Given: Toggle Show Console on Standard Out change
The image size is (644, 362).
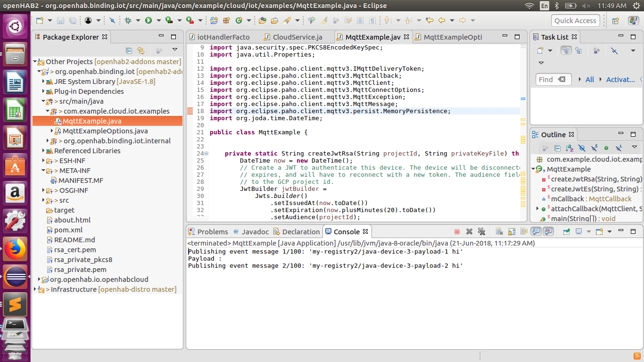Looking at the screenshot, I should click(536, 231).
